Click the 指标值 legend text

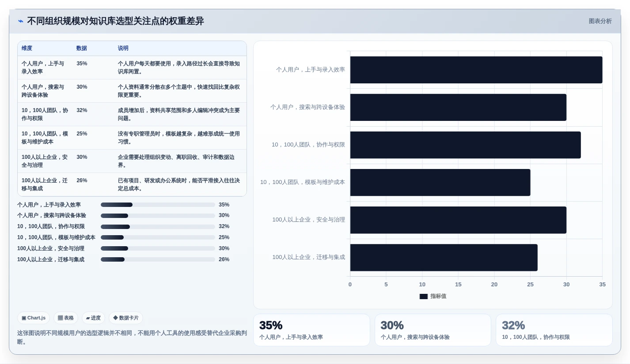click(438, 296)
